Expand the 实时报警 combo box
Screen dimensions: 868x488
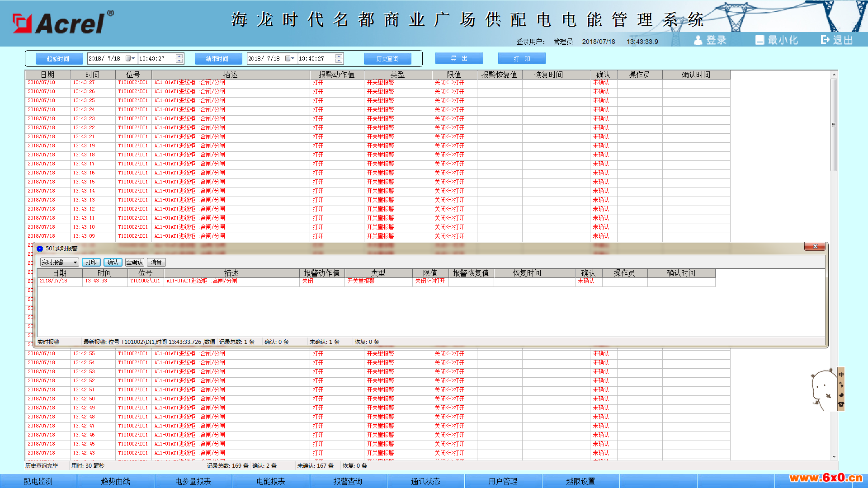[x=75, y=263]
